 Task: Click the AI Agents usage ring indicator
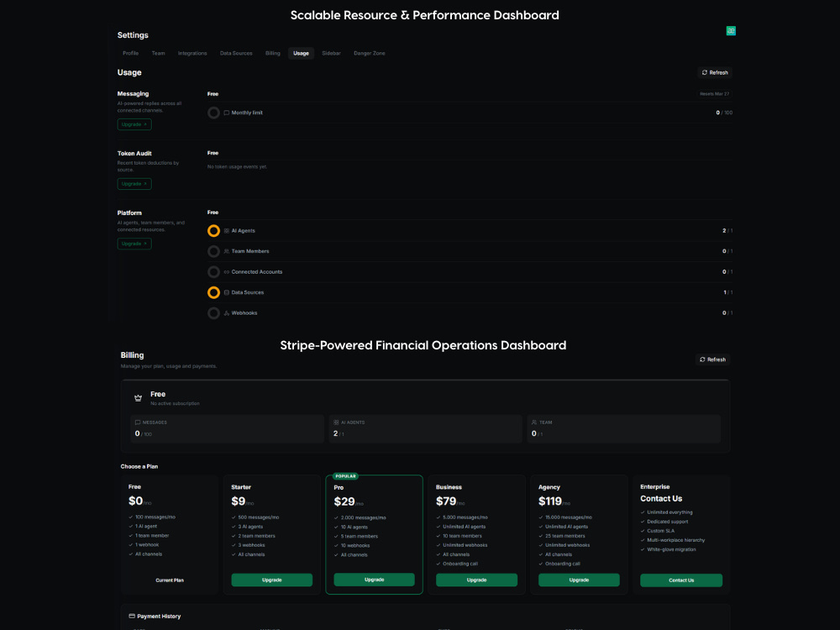coord(213,231)
